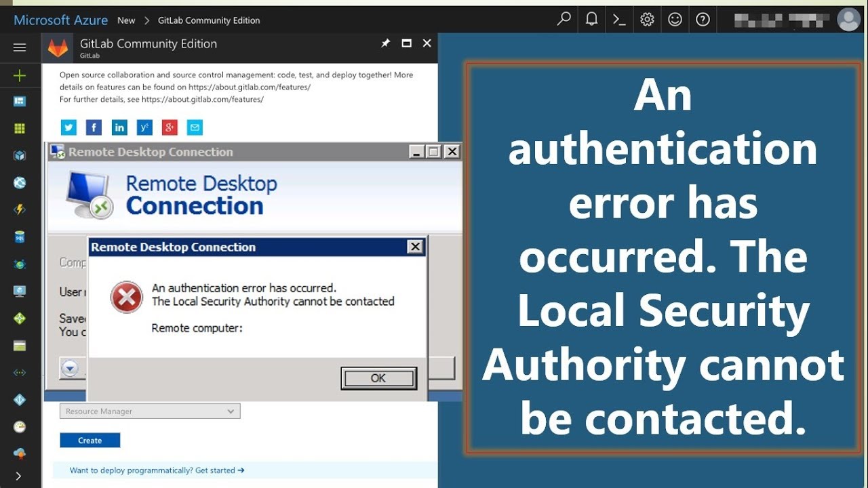Viewport: 868px width, 488px height.
Task: Click the feedback smiley icon
Action: coord(675,20)
